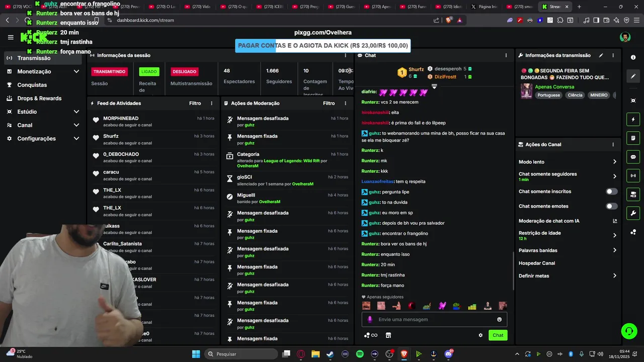Open Brave Shields icon in address bar

(x=449, y=20)
